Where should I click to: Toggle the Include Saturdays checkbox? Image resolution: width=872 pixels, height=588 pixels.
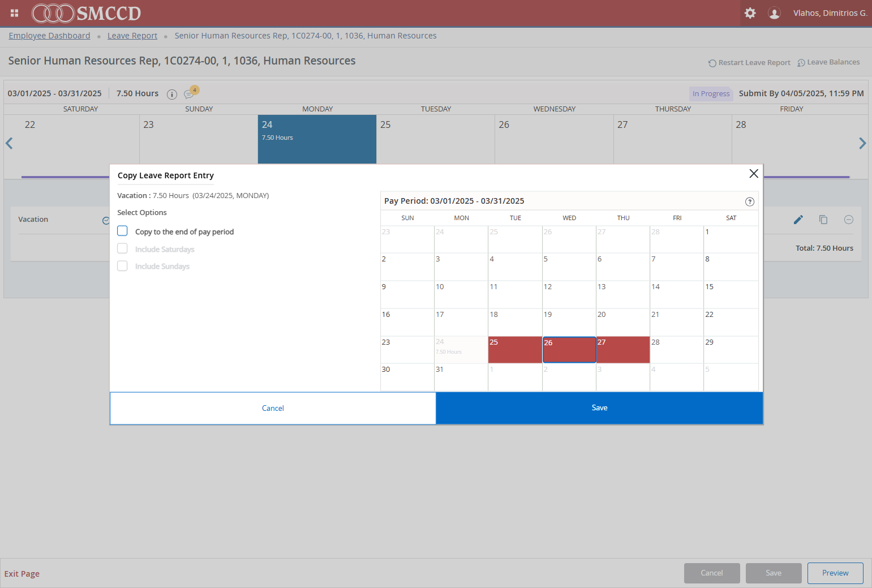coord(122,248)
